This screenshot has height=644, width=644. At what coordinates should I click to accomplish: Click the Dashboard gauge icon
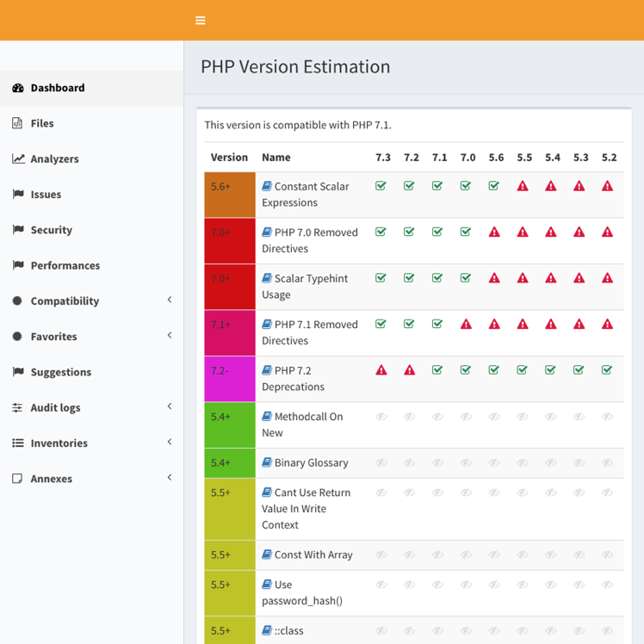[18, 88]
